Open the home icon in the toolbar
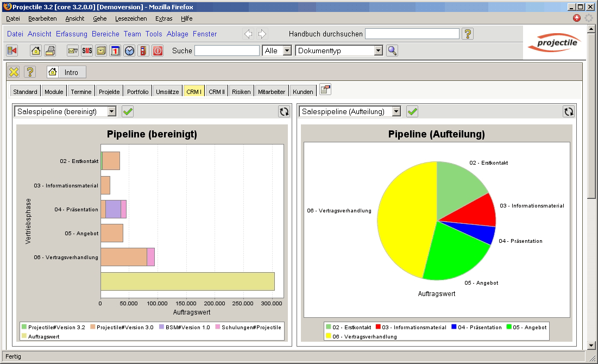The image size is (598, 364). point(36,51)
